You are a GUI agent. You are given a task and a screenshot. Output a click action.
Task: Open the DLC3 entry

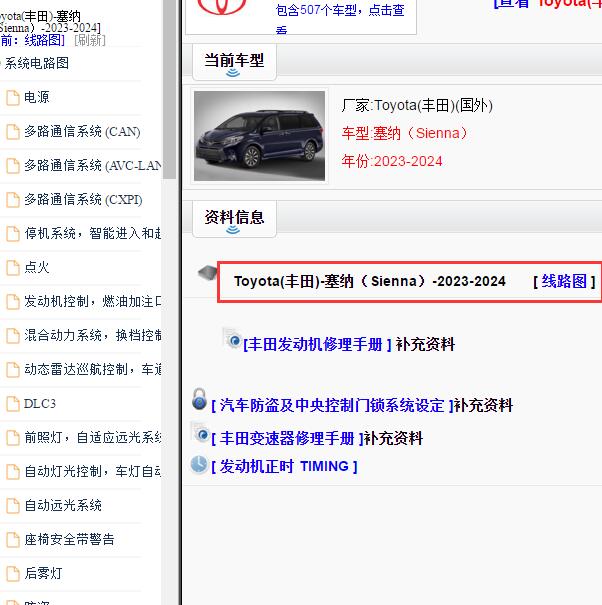pyautogui.click(x=40, y=404)
